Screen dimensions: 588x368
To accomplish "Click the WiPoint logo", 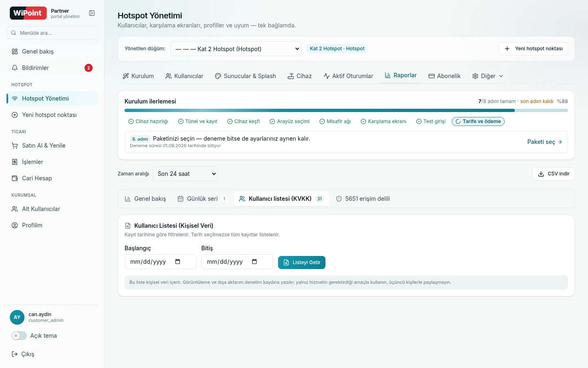I will [28, 13].
